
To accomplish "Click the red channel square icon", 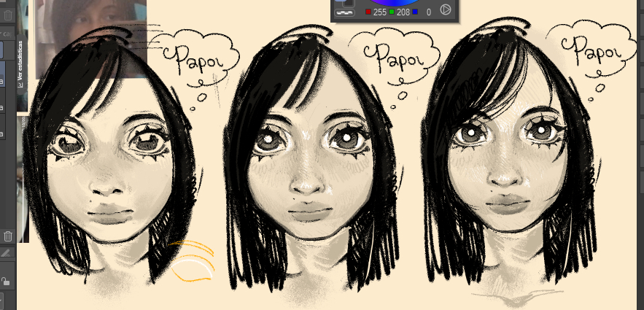I will [368, 12].
